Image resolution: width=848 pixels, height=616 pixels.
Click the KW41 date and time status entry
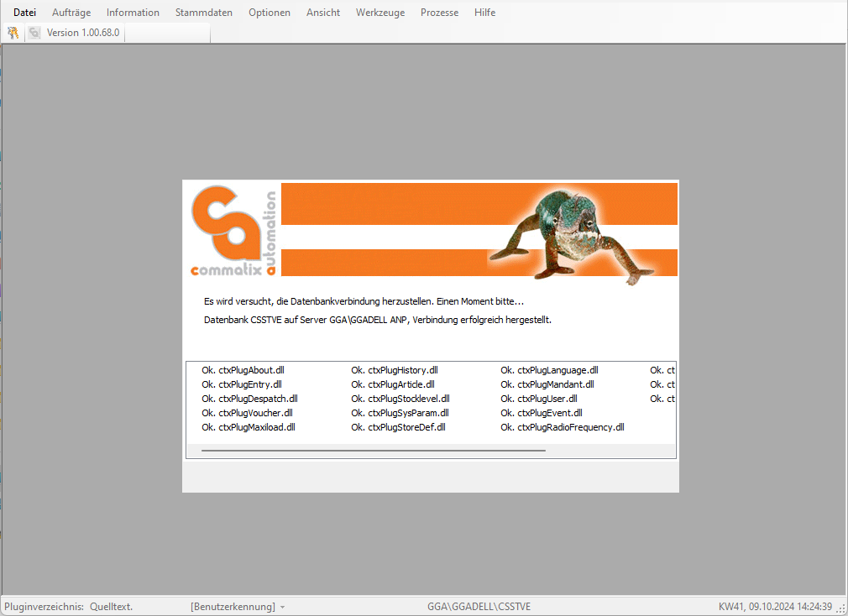(x=776, y=607)
